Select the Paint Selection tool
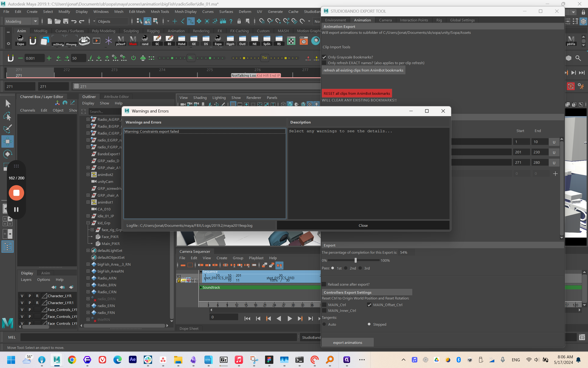The height and width of the screenshot is (368, 588). point(8,129)
